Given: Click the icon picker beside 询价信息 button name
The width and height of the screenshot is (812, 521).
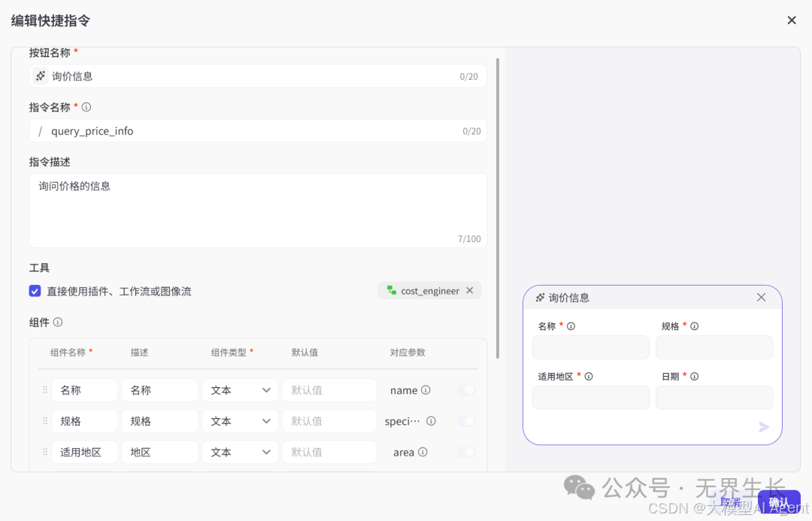Looking at the screenshot, I should (41, 76).
